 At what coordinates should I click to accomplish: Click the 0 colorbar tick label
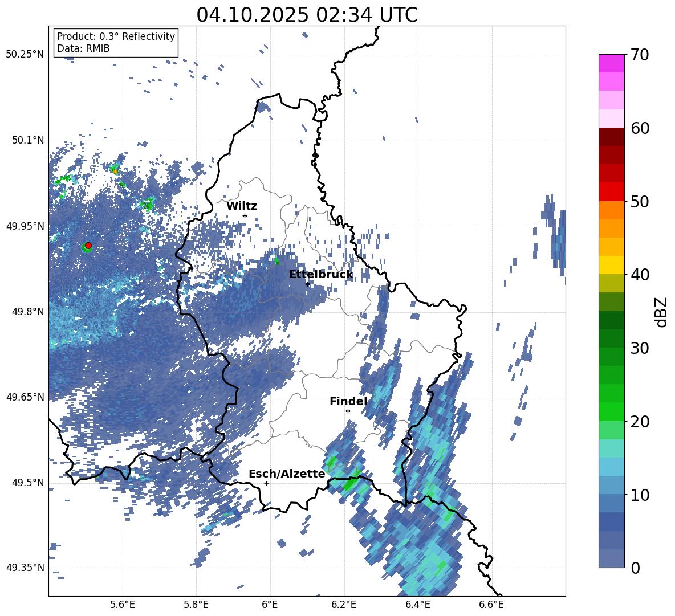click(635, 568)
